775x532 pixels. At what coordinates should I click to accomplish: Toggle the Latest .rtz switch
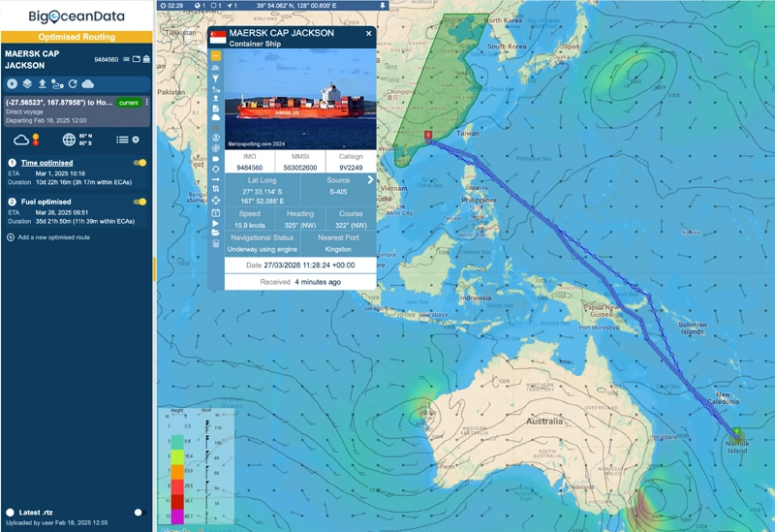click(x=139, y=512)
